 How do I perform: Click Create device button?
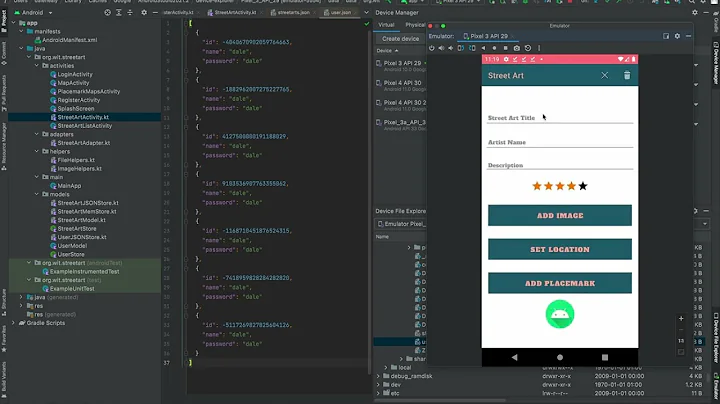click(x=400, y=39)
